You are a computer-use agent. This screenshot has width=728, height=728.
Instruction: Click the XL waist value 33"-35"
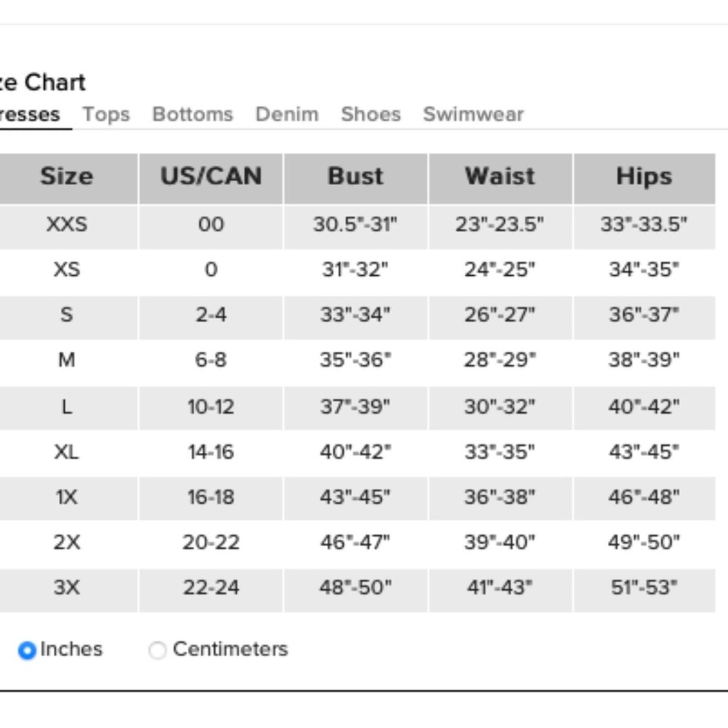pyautogui.click(x=500, y=452)
